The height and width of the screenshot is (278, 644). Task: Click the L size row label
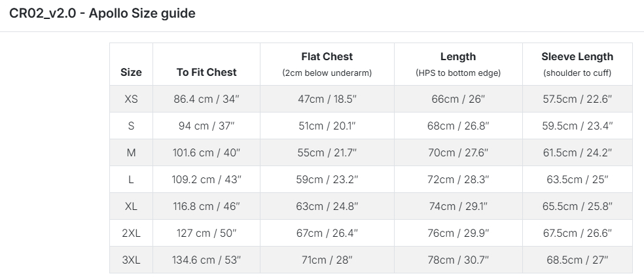(131, 179)
